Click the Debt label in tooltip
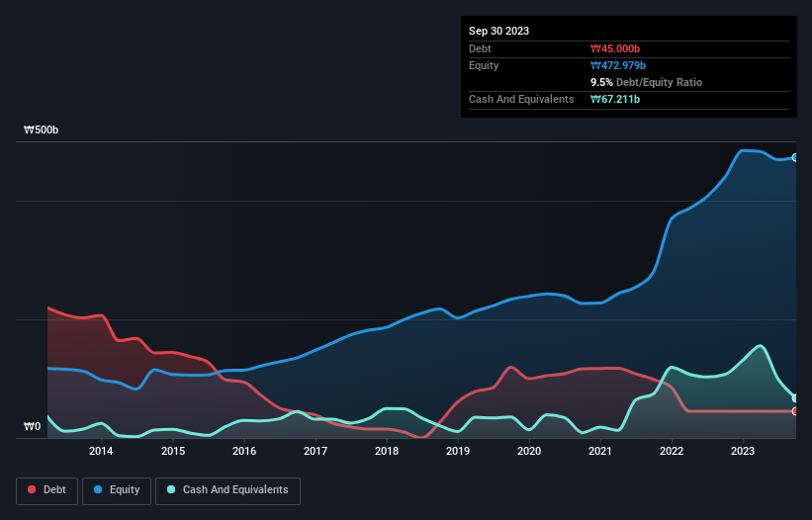 coord(480,48)
